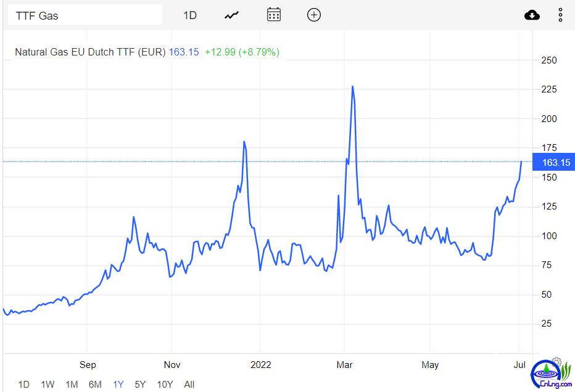
Task: Download chart via cloud icon
Action: (x=532, y=15)
